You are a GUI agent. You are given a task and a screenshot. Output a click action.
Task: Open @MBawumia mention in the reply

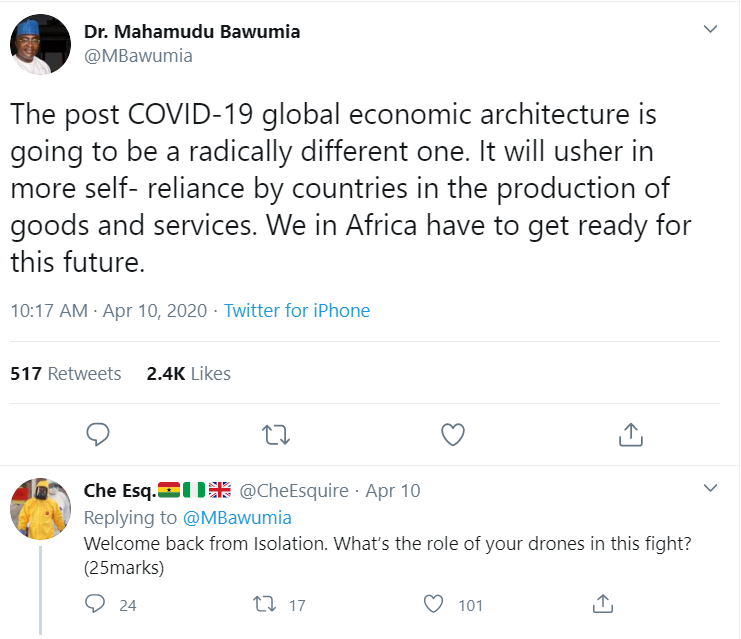[x=237, y=517]
